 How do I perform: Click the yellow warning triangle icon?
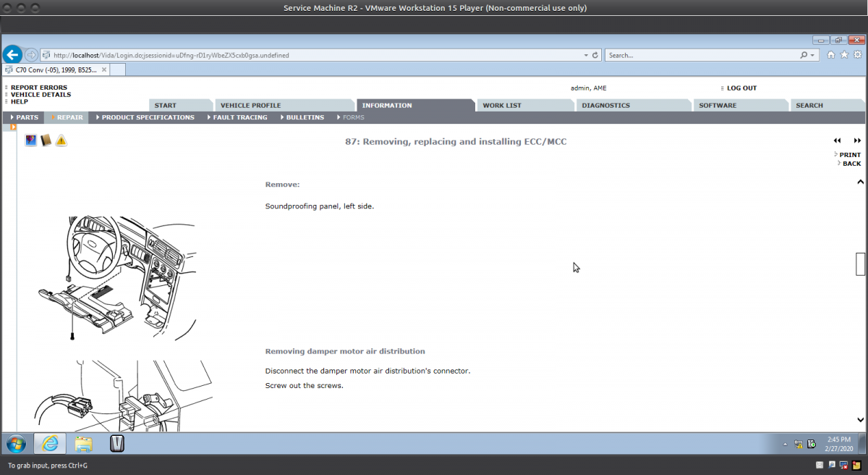point(61,140)
